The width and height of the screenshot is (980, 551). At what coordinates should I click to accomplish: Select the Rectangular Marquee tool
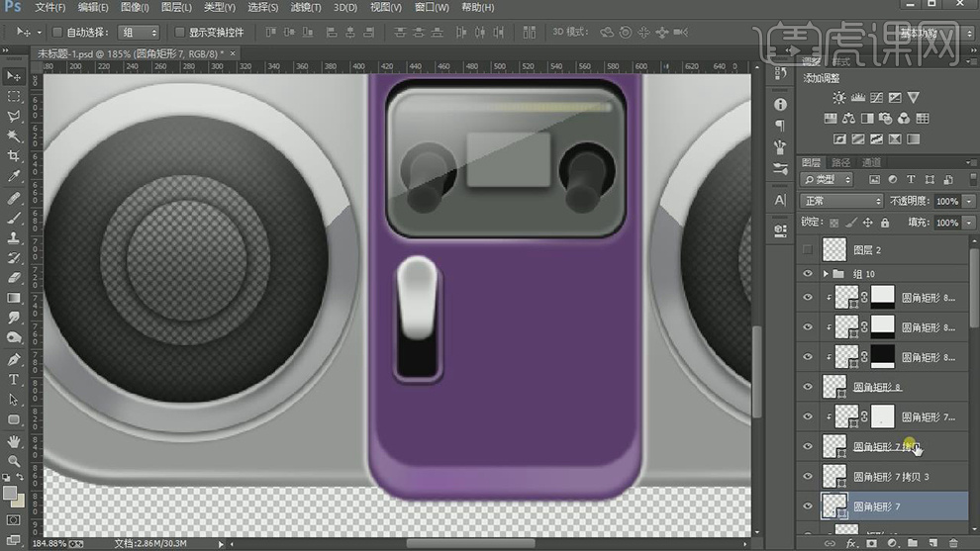point(14,97)
